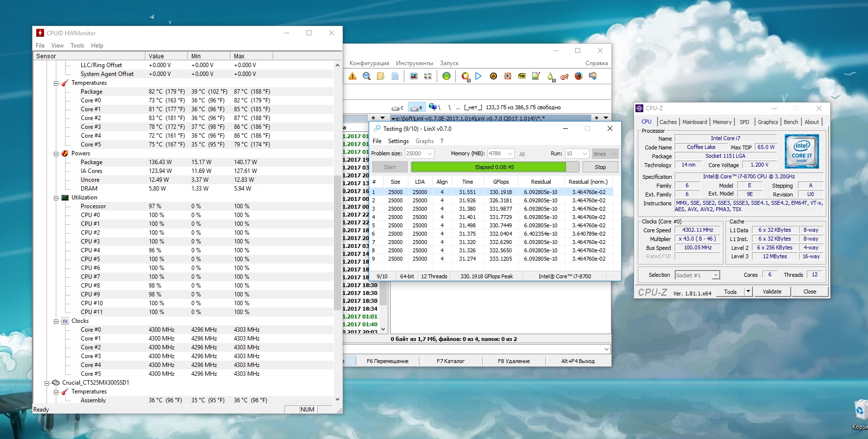The height and width of the screenshot is (439, 868).
Task: Collapse the Powers section in HWMonitor
Action: coord(56,154)
